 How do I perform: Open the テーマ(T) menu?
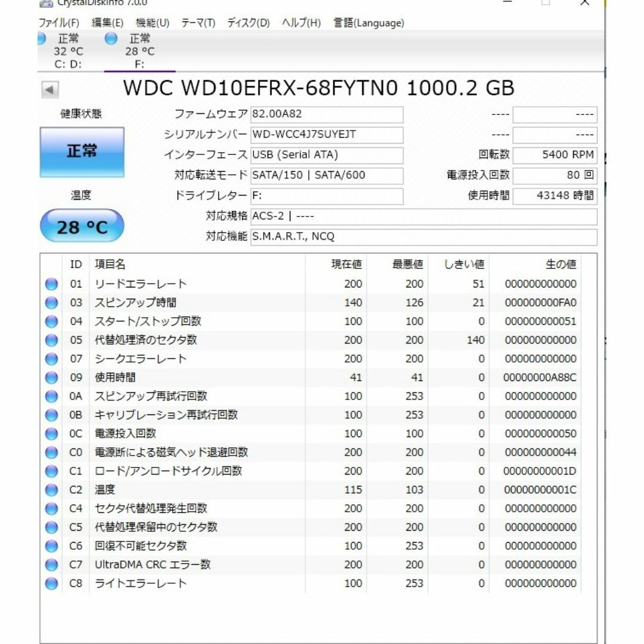[x=199, y=23]
